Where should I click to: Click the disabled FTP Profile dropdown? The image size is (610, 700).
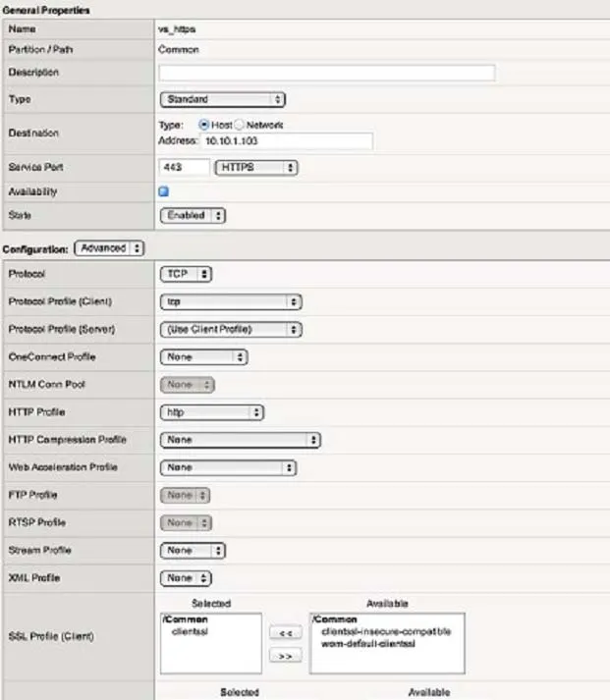pos(185,495)
